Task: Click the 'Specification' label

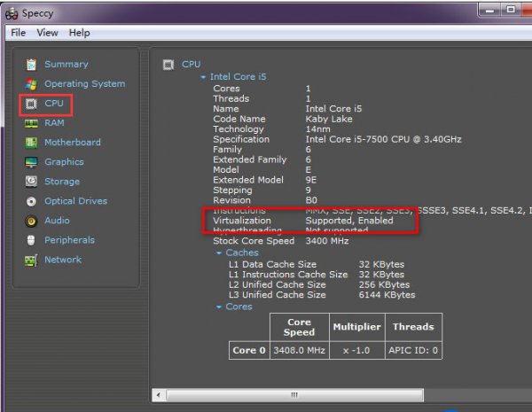Action: 241,139
